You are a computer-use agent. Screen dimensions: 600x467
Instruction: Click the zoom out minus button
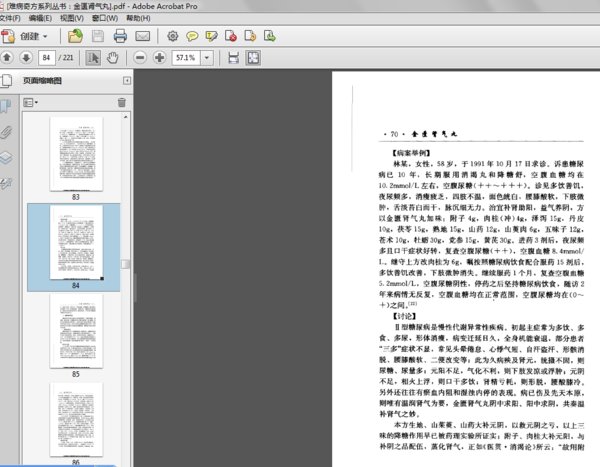(x=140, y=58)
